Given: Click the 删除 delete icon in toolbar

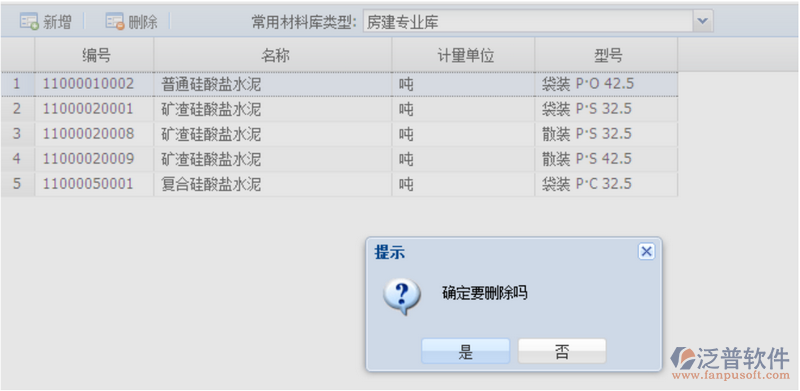Looking at the screenshot, I should tap(115, 22).
